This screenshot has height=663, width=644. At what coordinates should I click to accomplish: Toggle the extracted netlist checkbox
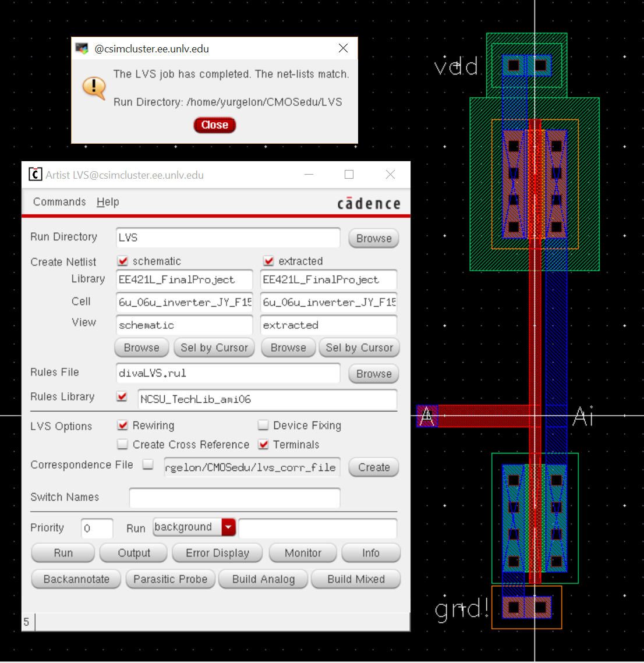pos(268,261)
